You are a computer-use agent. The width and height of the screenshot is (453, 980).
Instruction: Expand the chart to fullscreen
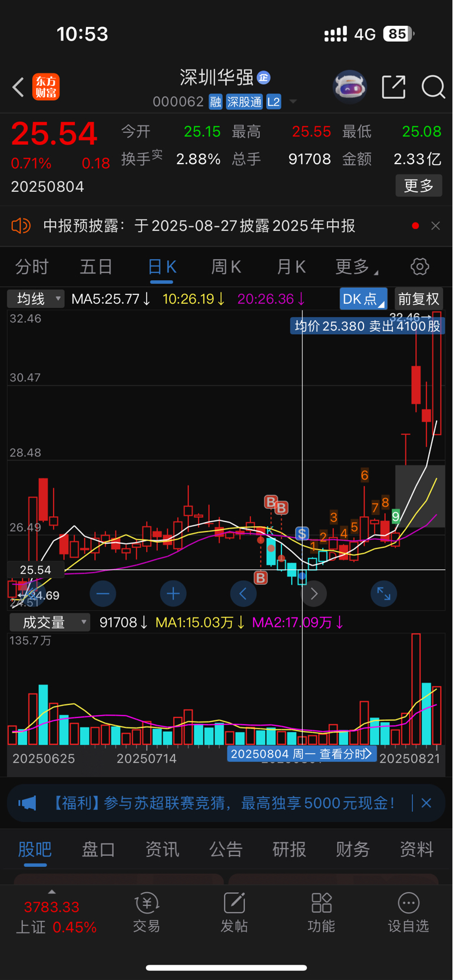(x=383, y=594)
